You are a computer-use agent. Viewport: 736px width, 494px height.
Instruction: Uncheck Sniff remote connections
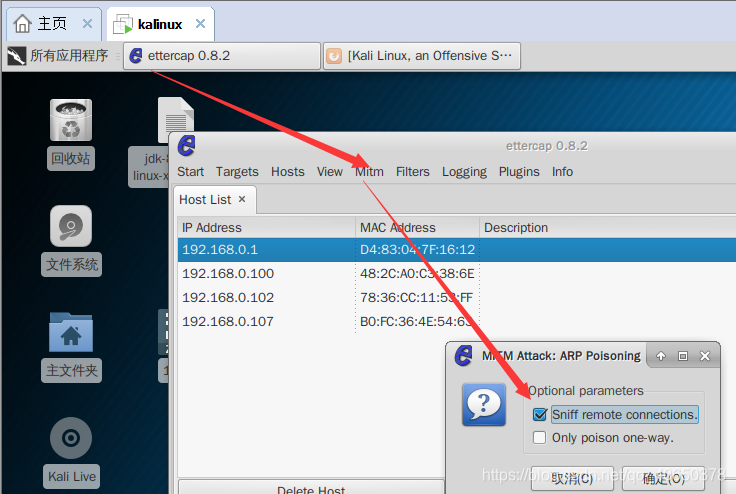tap(540, 415)
